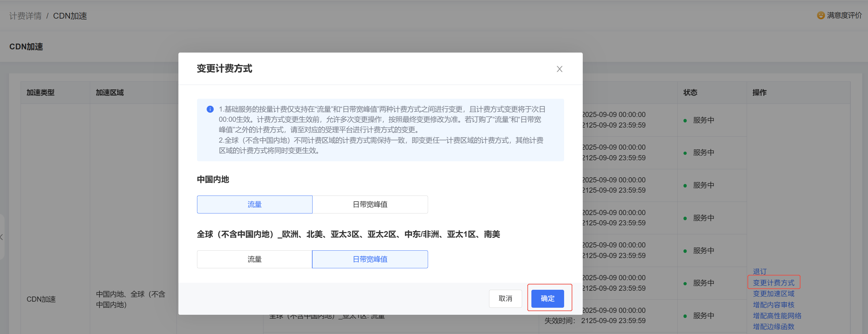
Task: Open 满意度评价 smiley icon
Action: tap(821, 15)
